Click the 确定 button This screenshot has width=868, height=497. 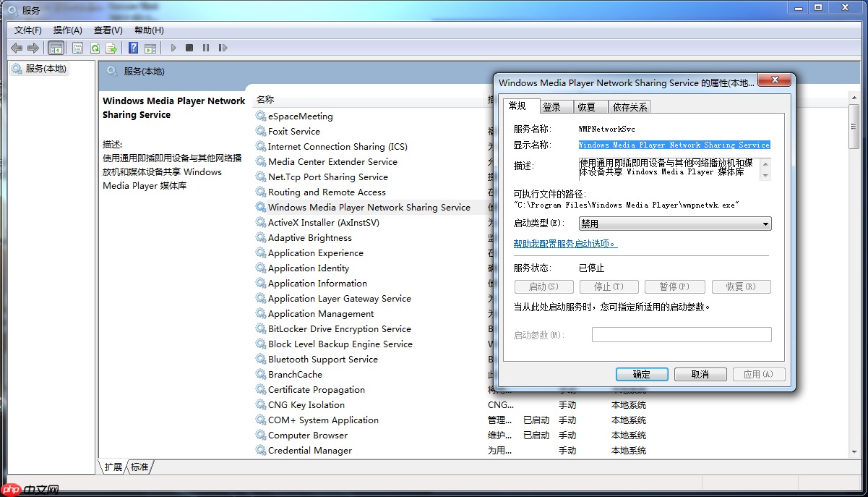coord(642,374)
